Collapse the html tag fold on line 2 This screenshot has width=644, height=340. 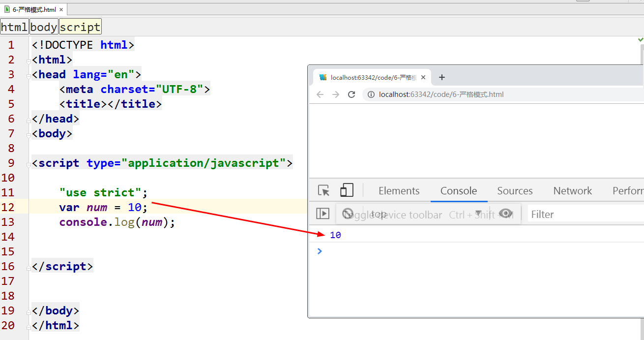[29, 61]
